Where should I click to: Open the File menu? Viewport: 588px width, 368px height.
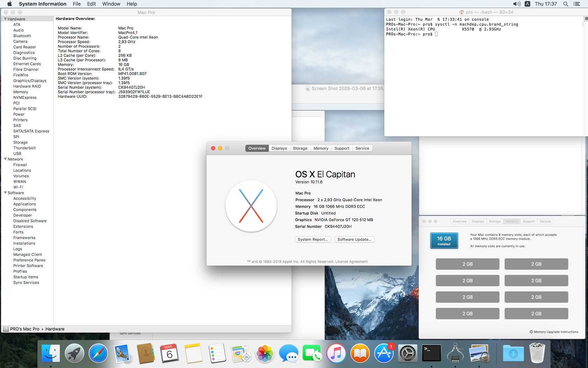coord(77,4)
